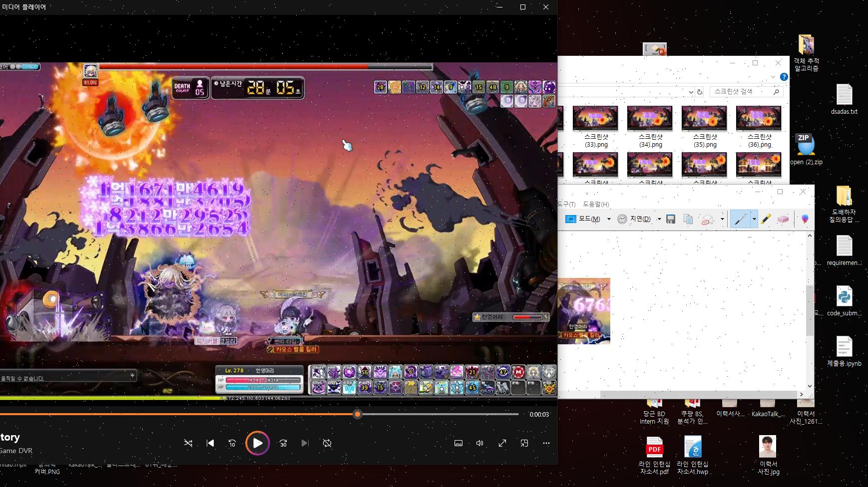This screenshot has height=487, width=868.
Task: Click the Delay clock button
Action: 634,219
